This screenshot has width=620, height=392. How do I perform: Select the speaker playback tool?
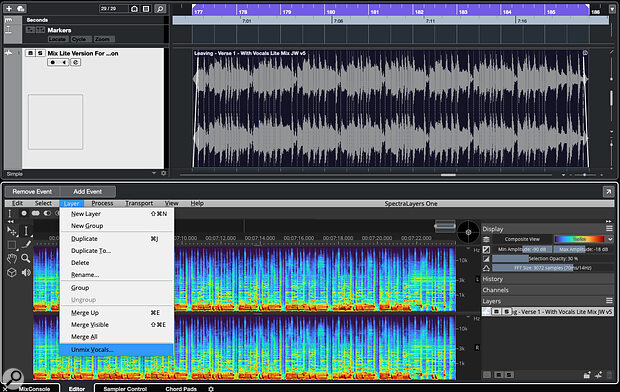26,272
